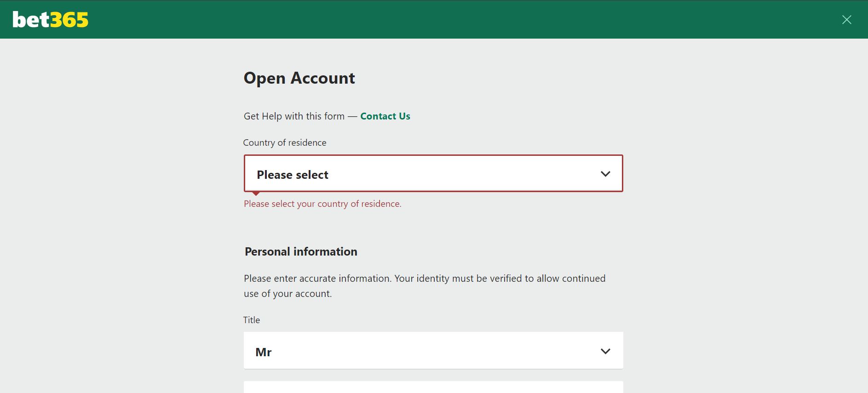Open the Title dropdown showing Mr
The width and height of the screenshot is (868, 393).
(x=433, y=350)
